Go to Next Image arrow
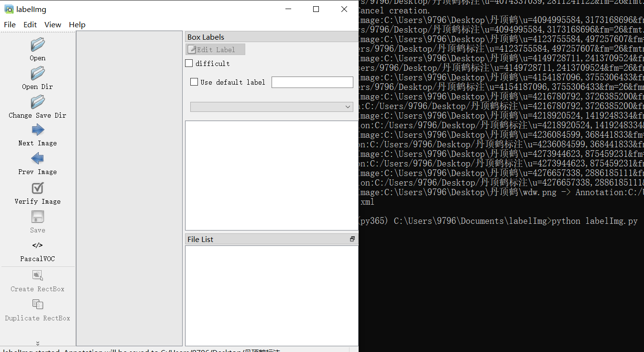Viewport: 644px width, 352px height. 38,130
